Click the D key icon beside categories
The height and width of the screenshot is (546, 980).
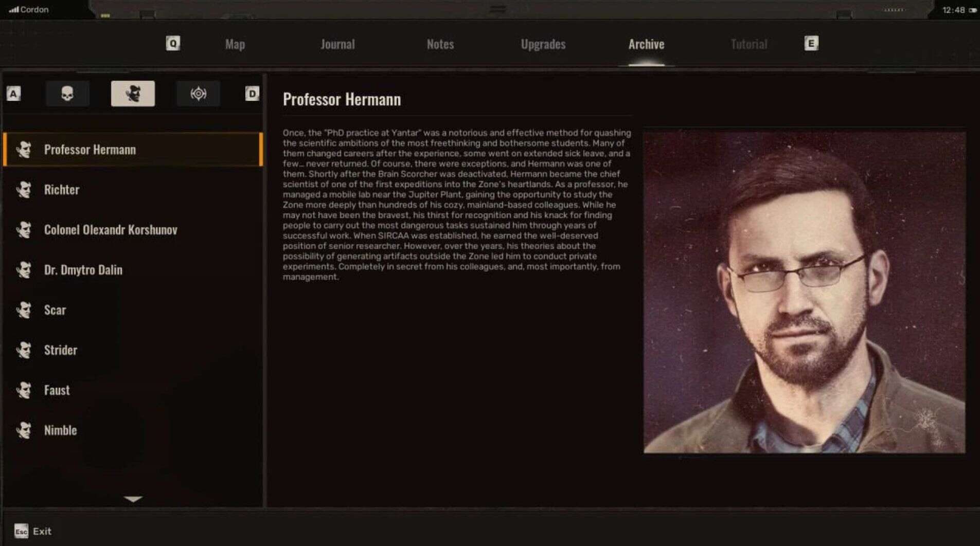point(252,93)
